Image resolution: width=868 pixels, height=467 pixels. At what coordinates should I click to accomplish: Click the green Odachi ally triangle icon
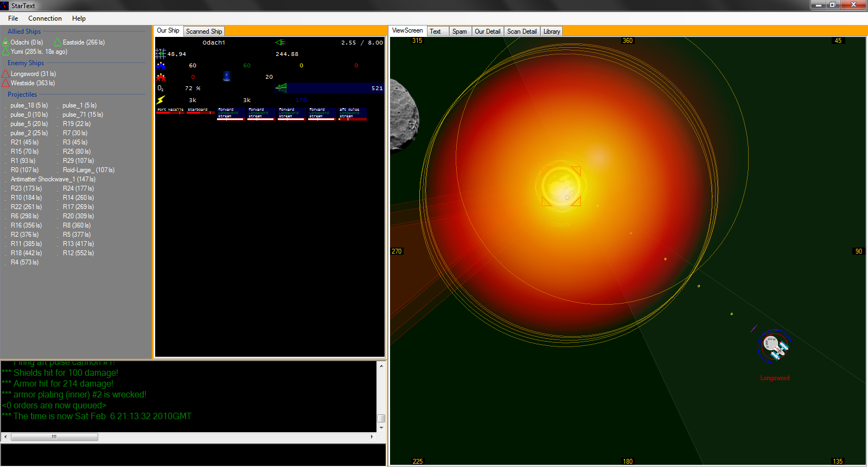click(x=6, y=42)
